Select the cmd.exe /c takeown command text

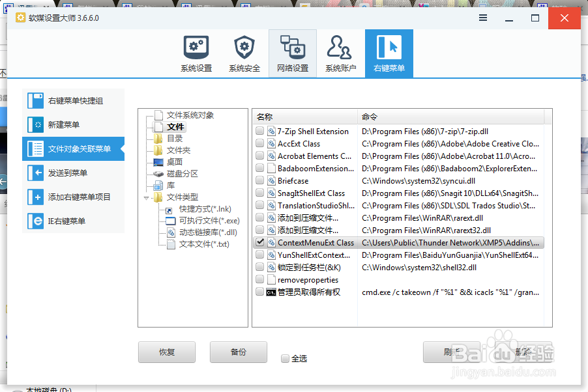coord(450,292)
